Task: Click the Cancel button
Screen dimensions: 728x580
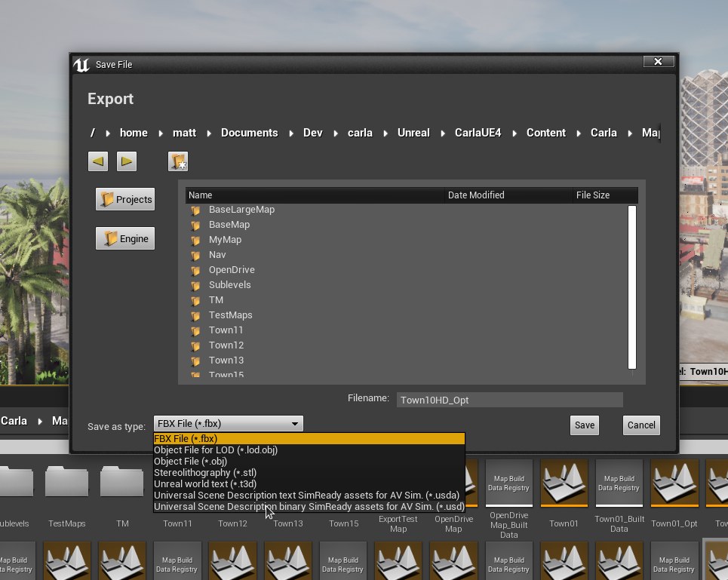Action: pos(640,425)
